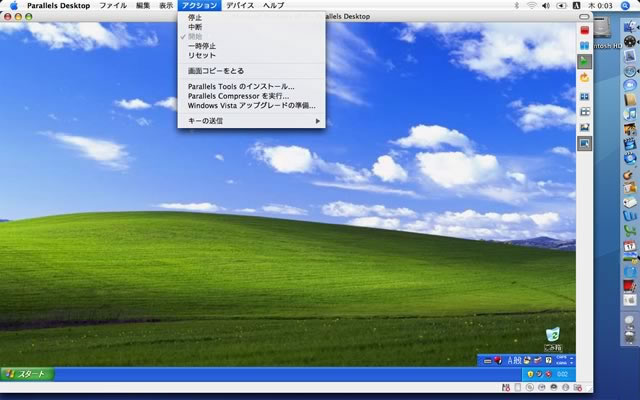Screen dimensions: 640x400
Task: Click the Windows taskbar clock 0:02
Action: (562, 374)
